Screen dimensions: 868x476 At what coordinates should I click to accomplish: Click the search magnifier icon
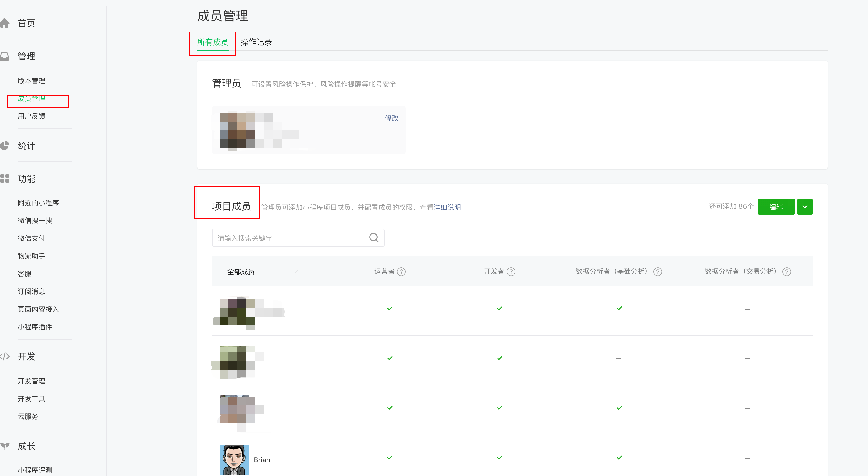[x=374, y=238]
